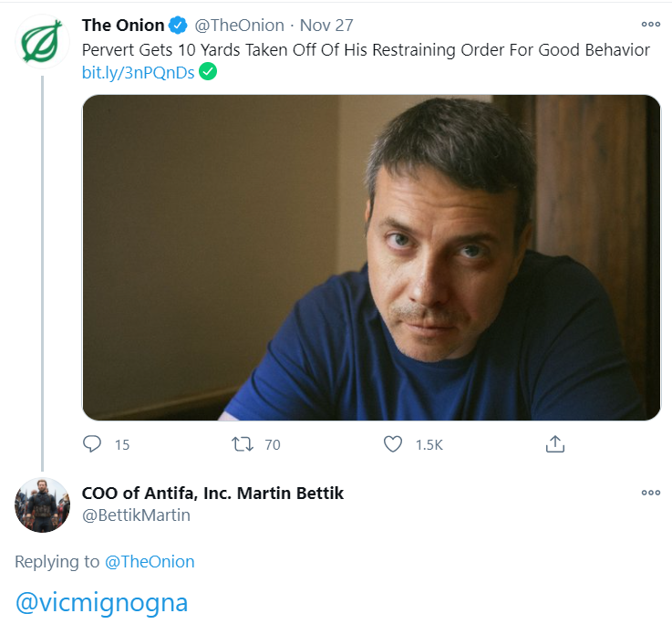Click the @vicmignogna mention
Screen dimensions: 672x624
pos(101,602)
